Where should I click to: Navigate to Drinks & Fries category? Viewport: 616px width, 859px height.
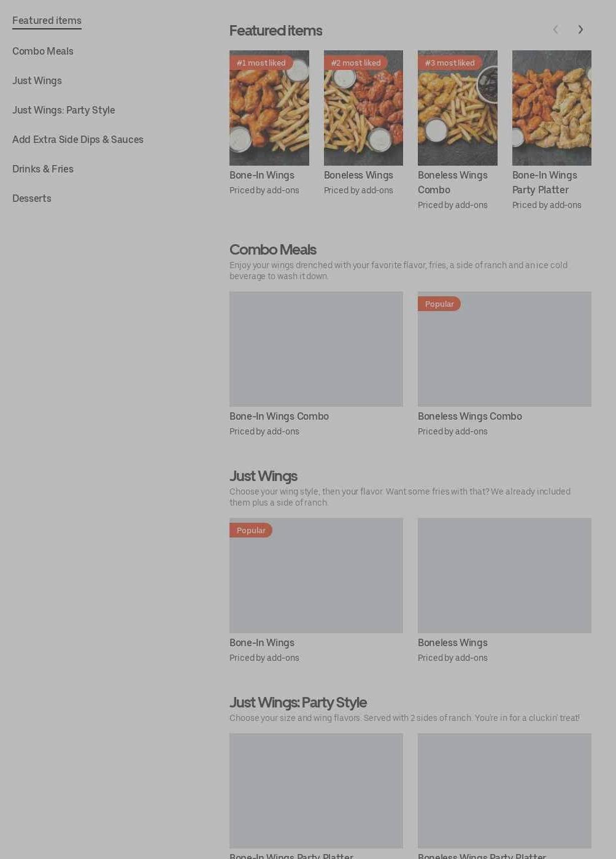[x=43, y=169]
